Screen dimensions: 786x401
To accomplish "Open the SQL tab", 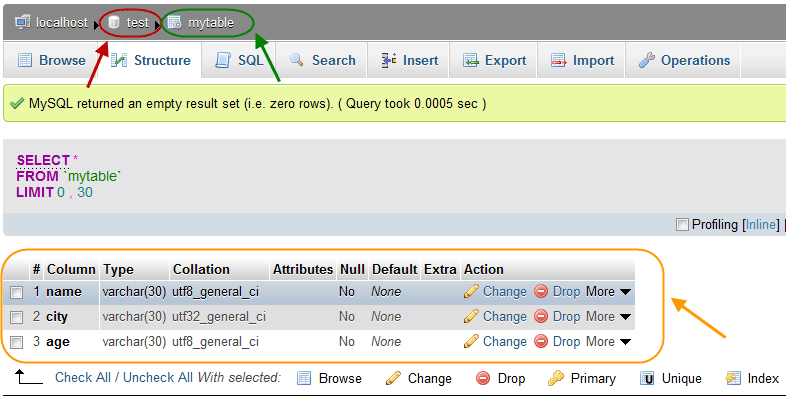I will (239, 60).
